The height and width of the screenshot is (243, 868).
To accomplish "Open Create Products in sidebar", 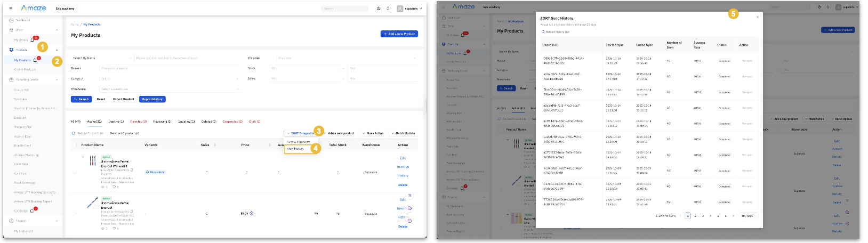I will 25,69.
